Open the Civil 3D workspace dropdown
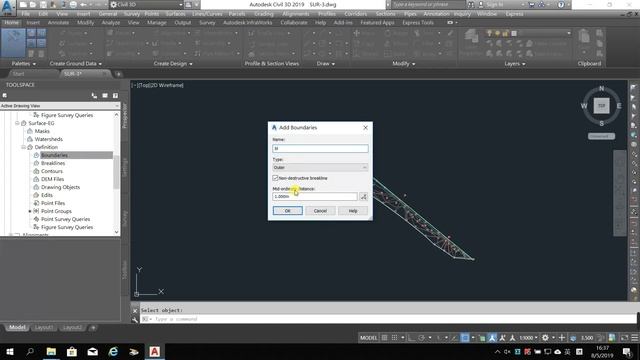Screen dimensions: 640x360 click(146, 5)
